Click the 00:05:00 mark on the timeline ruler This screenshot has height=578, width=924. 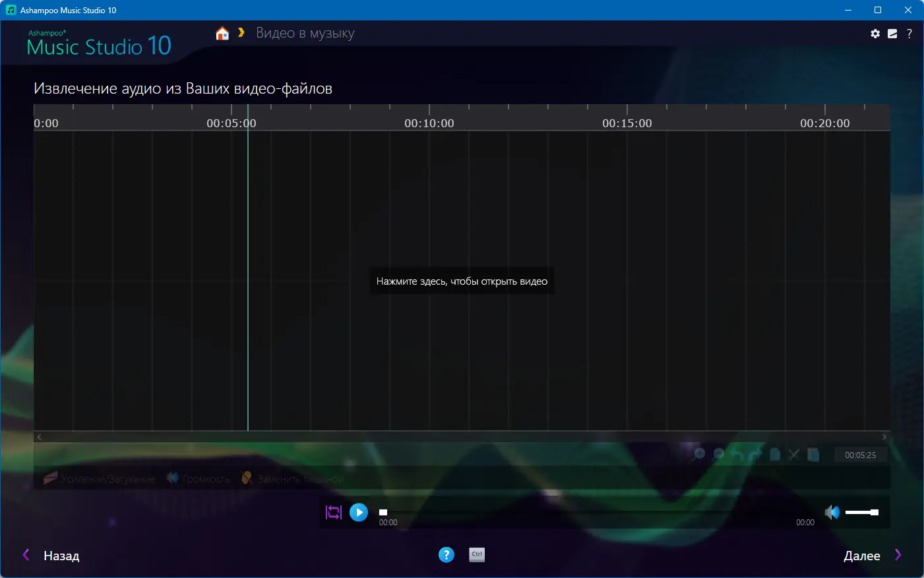tap(231, 123)
